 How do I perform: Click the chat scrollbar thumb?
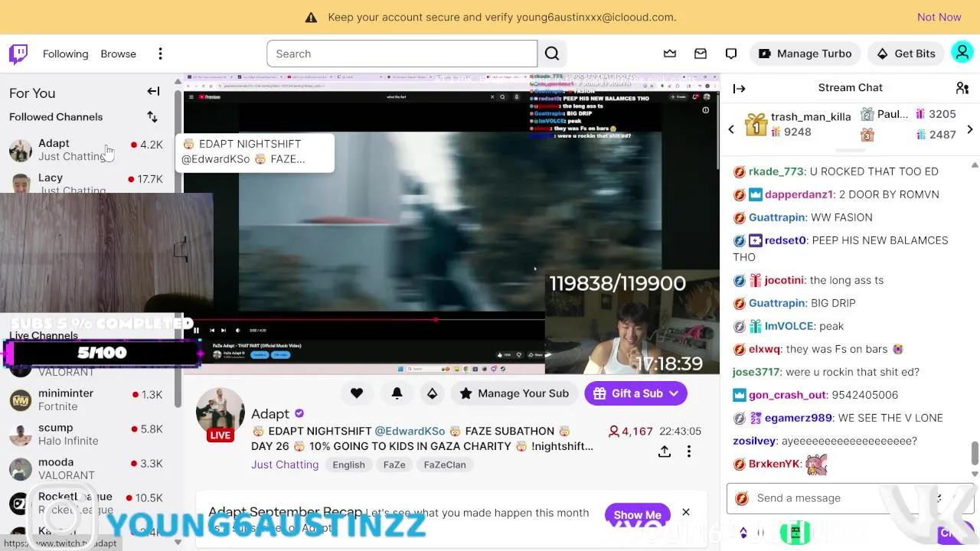[x=975, y=452]
